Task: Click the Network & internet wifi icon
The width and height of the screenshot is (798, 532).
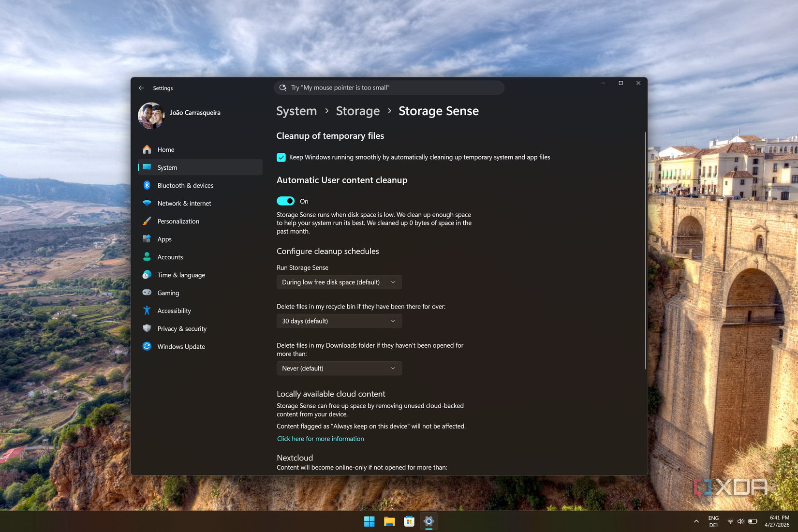Action: pyautogui.click(x=147, y=203)
